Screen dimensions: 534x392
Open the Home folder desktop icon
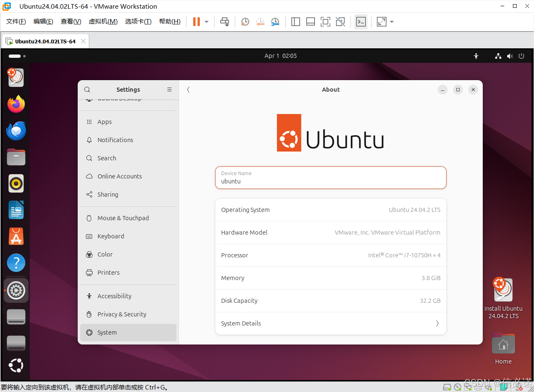coord(503,348)
